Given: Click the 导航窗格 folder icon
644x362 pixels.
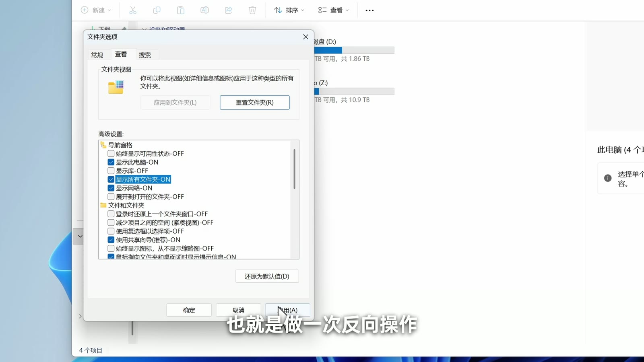Looking at the screenshot, I should pos(103,145).
